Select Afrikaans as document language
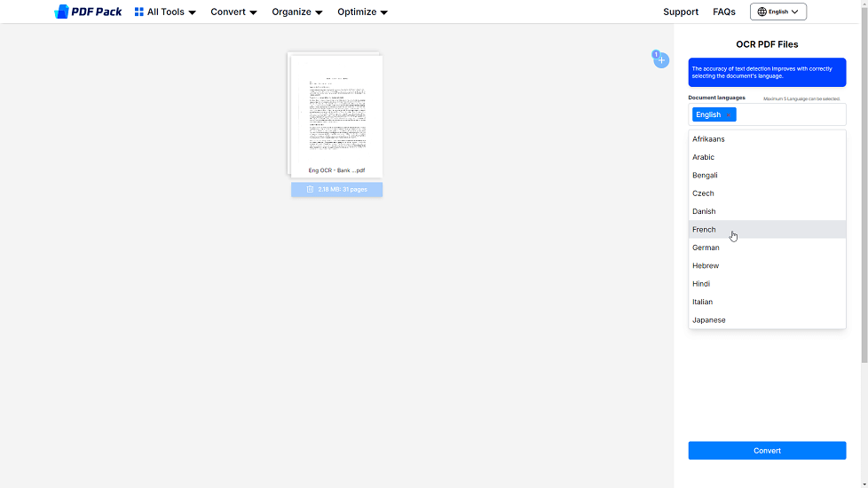Screen dimensions: 868x488 708,139
